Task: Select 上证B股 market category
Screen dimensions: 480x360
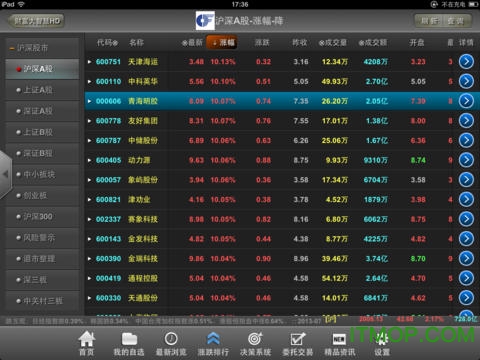Action: (42, 132)
